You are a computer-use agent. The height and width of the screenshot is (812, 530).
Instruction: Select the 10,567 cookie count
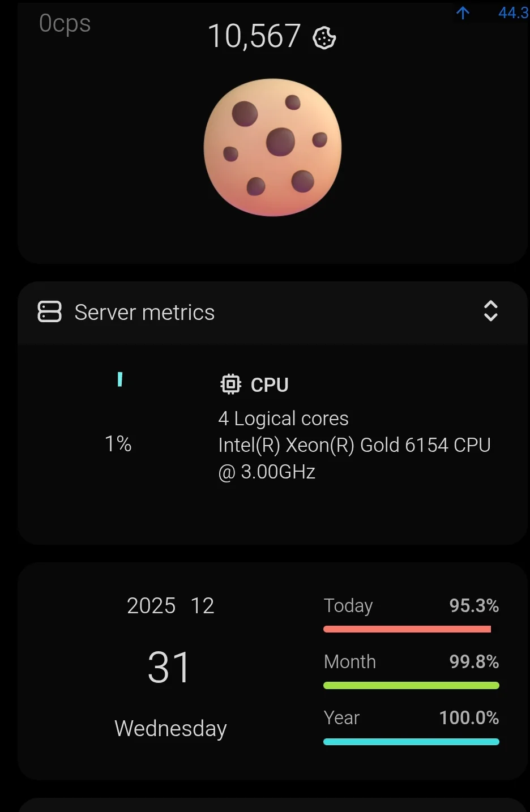tap(254, 36)
